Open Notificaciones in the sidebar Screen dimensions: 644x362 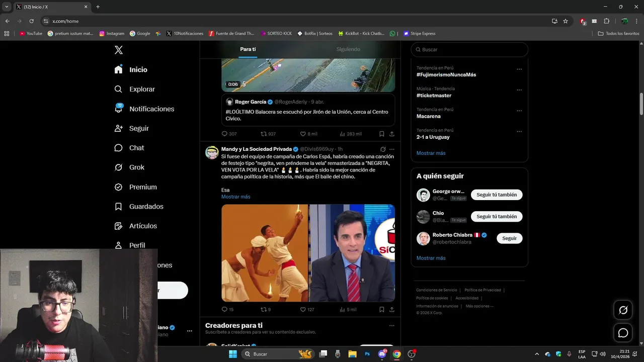coord(144,109)
